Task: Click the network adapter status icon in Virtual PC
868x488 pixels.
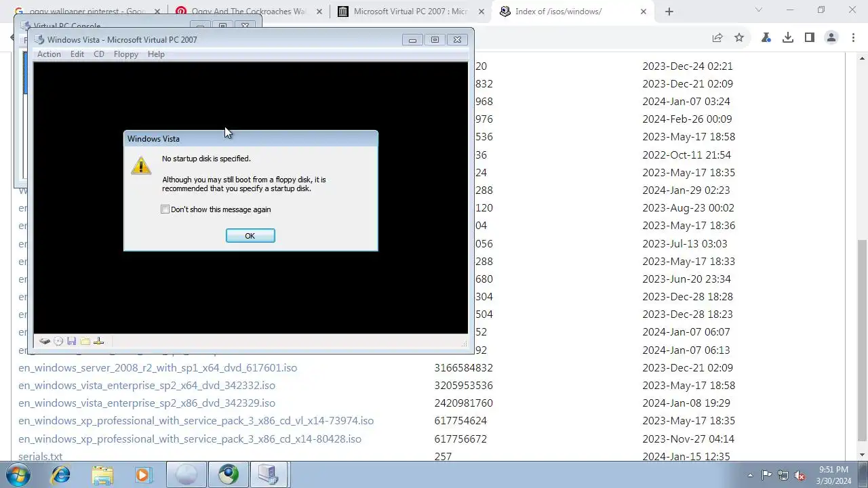Action: click(x=98, y=342)
